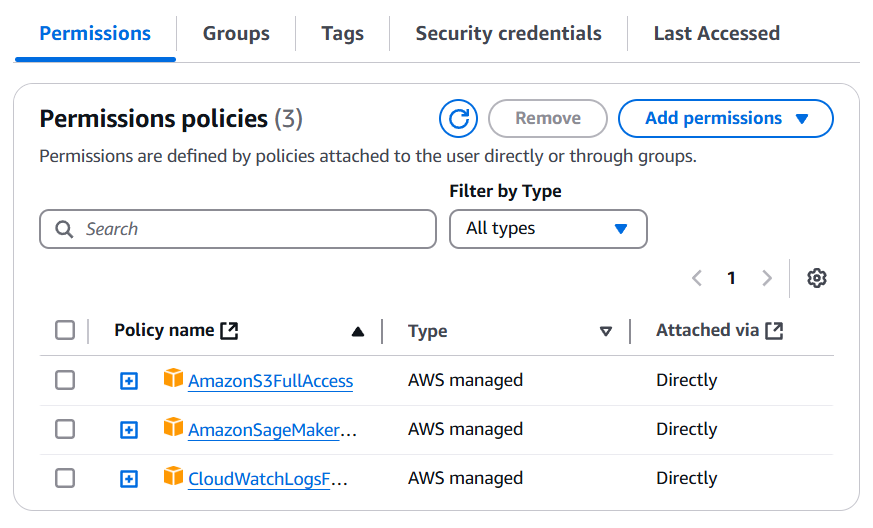Check the CloudWatchLogsF policy checkbox
Screen dimensions: 873x528
[x=65, y=478]
